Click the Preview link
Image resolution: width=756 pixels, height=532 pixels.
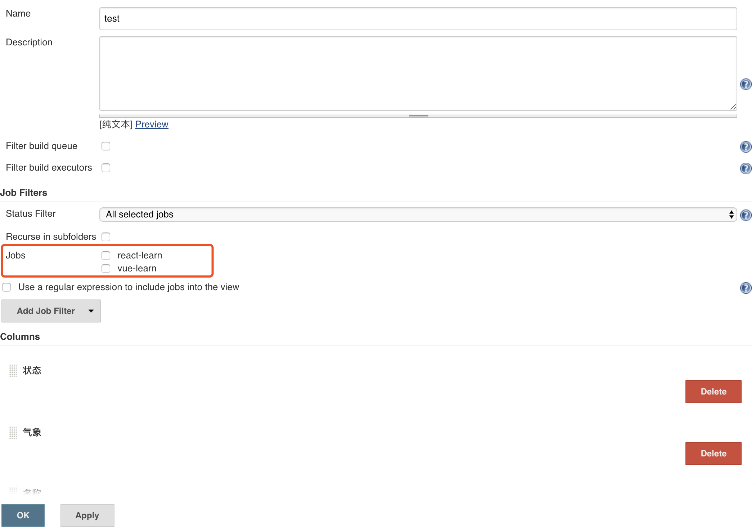pyautogui.click(x=152, y=125)
